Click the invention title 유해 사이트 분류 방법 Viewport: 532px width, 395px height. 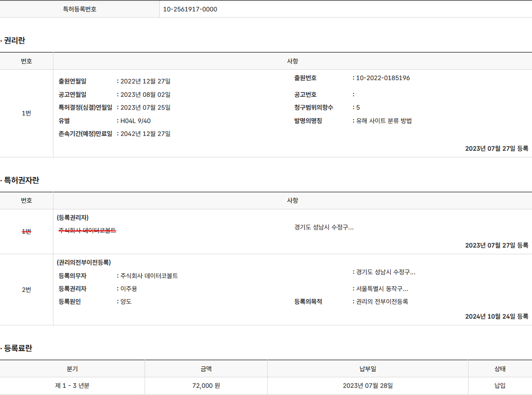coord(384,121)
